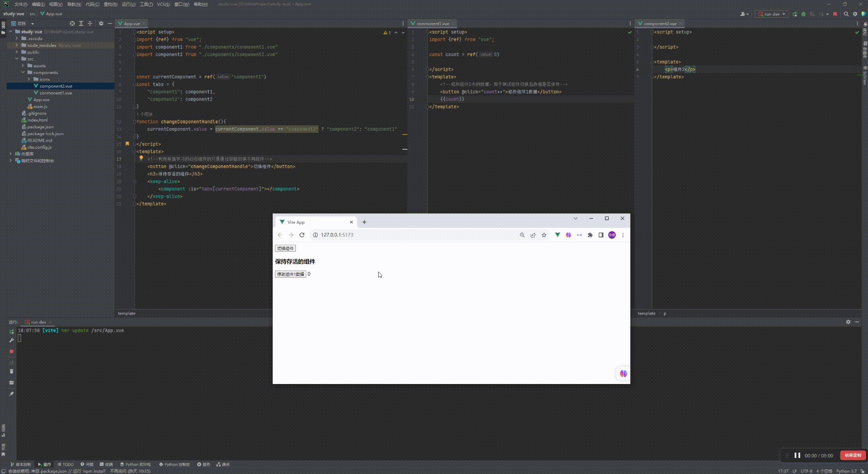Click src breadcrumb in navigation bar
This screenshot has width=868, height=474.
coord(32,14)
